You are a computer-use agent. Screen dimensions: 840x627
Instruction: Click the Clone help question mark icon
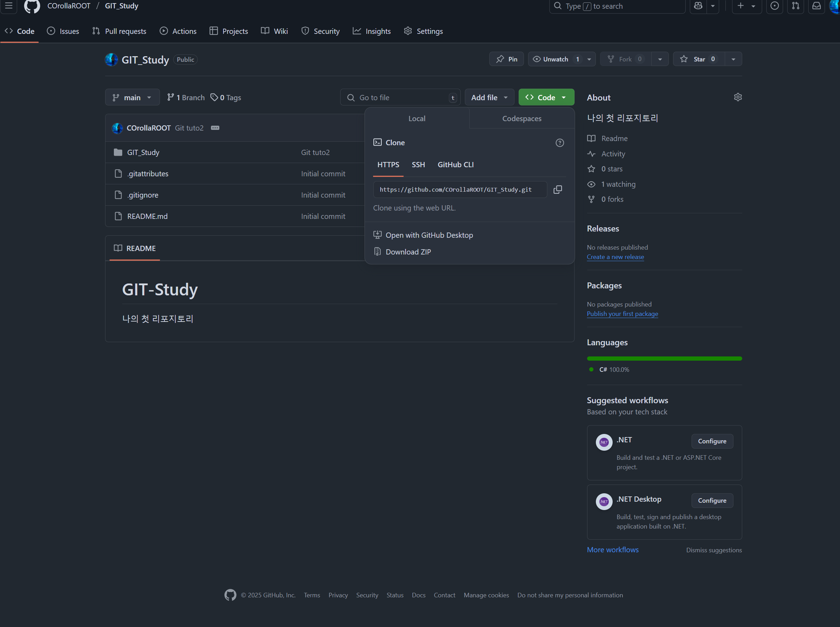point(560,143)
